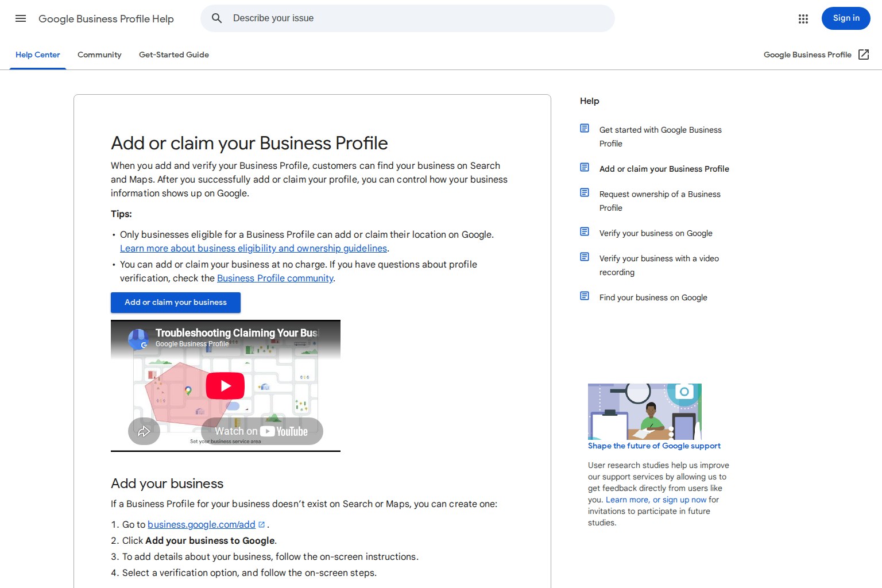Open Find your business on Google article
The image size is (882, 588).
(x=653, y=297)
